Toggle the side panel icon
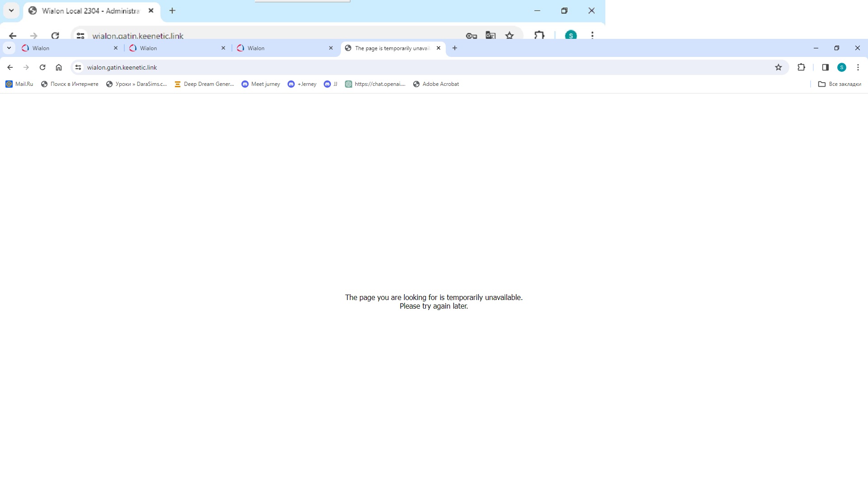This screenshot has width=868, height=488. (825, 67)
